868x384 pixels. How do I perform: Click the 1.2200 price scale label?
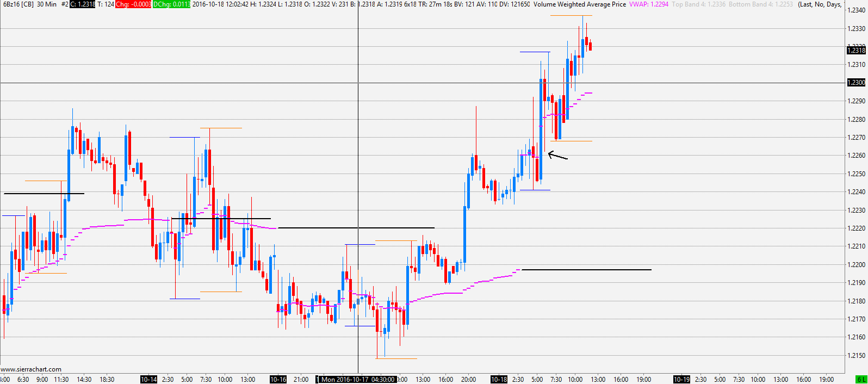[857, 265]
